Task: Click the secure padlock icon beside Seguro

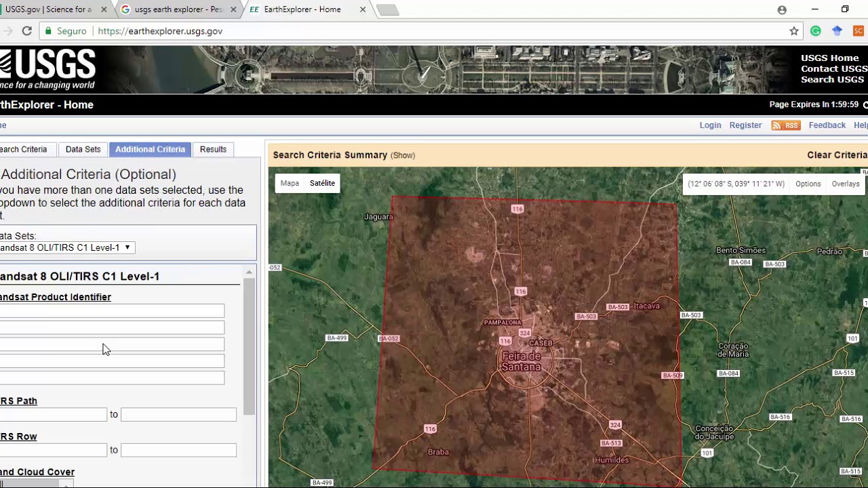Action: [47, 31]
